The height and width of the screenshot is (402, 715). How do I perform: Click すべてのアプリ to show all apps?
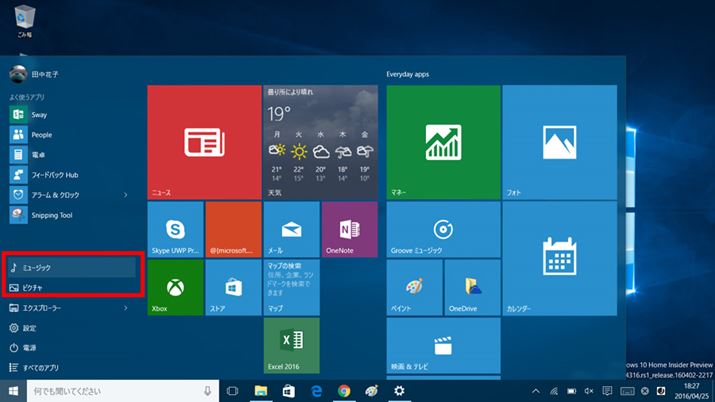[47, 367]
